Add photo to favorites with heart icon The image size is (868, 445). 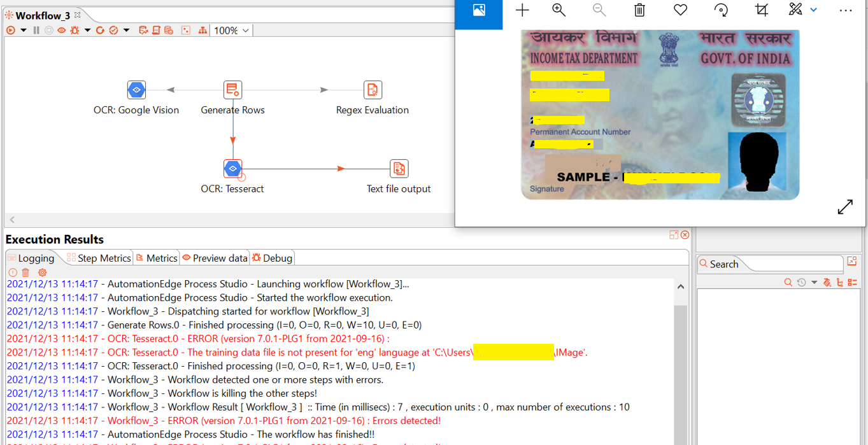click(x=680, y=10)
